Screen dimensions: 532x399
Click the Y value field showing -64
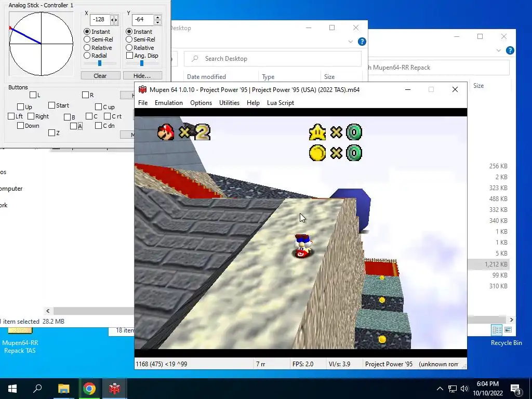[142, 20]
